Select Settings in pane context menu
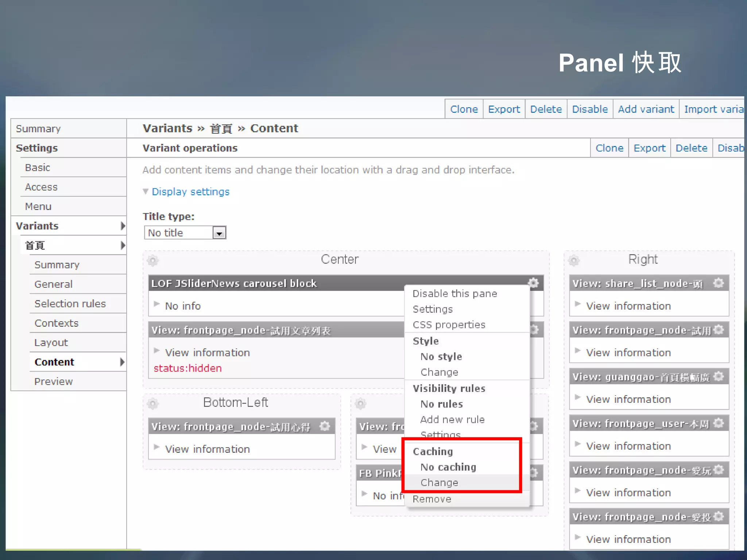Viewport: 747px width, 560px height. pos(433,309)
